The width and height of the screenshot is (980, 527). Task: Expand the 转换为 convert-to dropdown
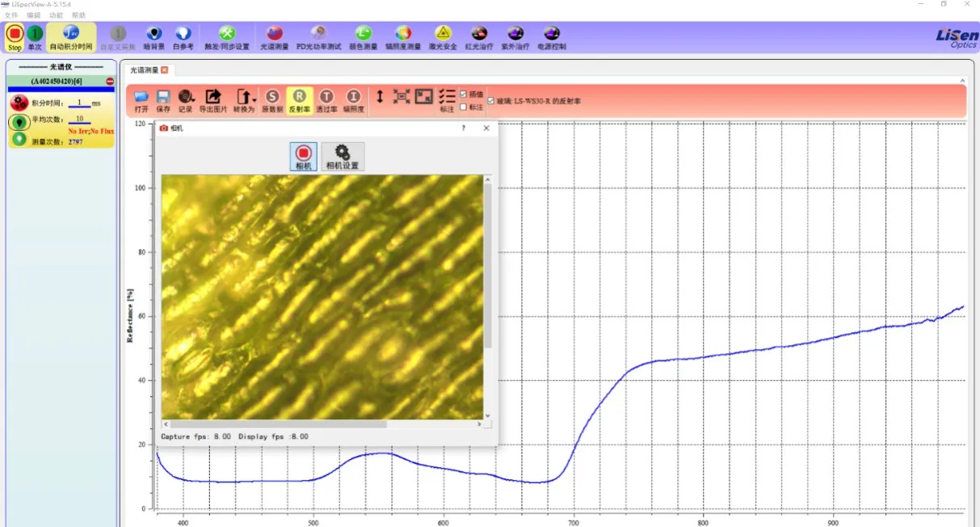(254, 99)
